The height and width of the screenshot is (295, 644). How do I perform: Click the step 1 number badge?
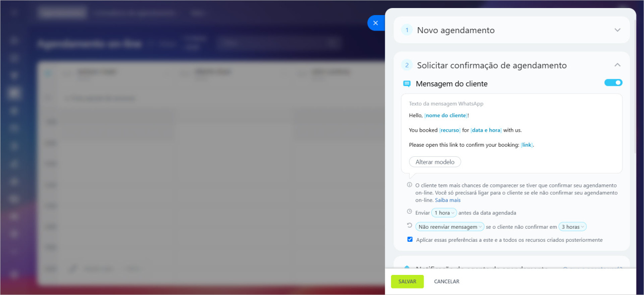point(407,30)
